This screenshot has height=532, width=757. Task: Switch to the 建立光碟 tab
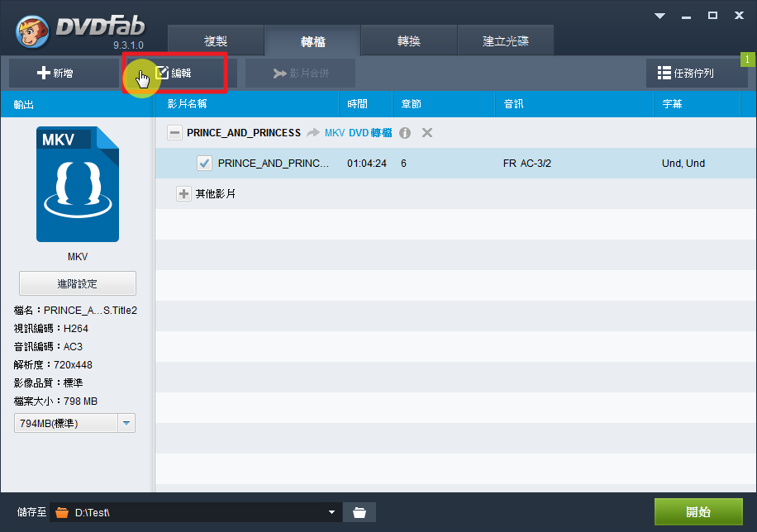[505, 41]
